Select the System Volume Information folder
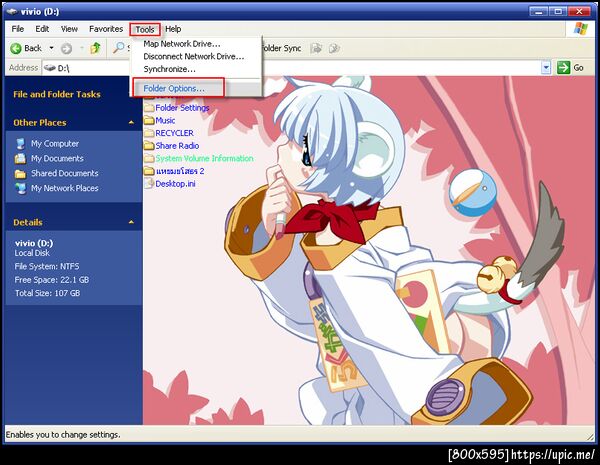The height and width of the screenshot is (465, 600). 199,158
